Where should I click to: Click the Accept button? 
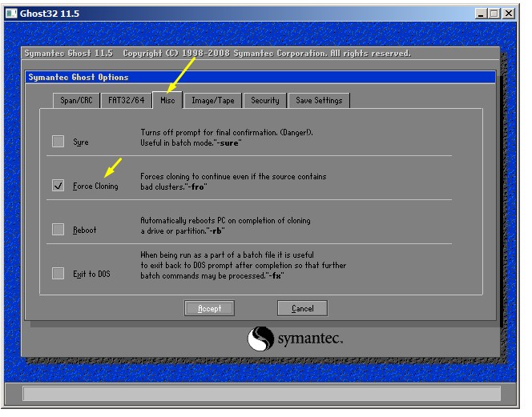coord(209,308)
